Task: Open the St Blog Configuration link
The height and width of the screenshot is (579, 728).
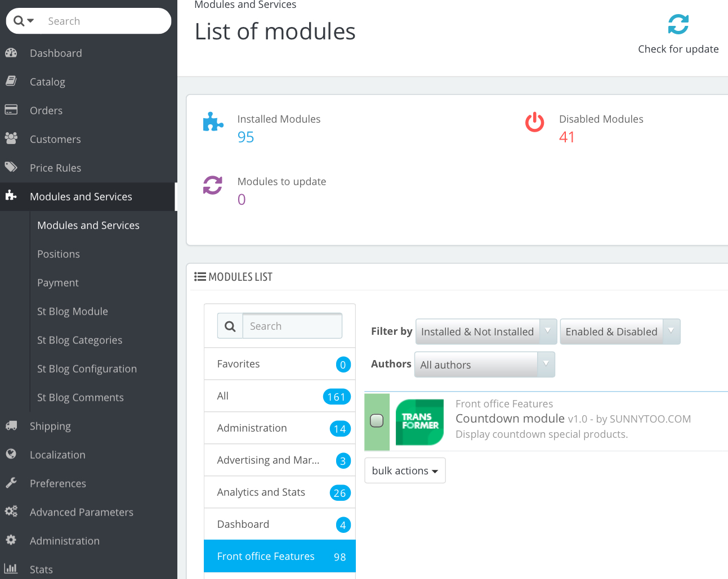Action: pyautogui.click(x=87, y=369)
